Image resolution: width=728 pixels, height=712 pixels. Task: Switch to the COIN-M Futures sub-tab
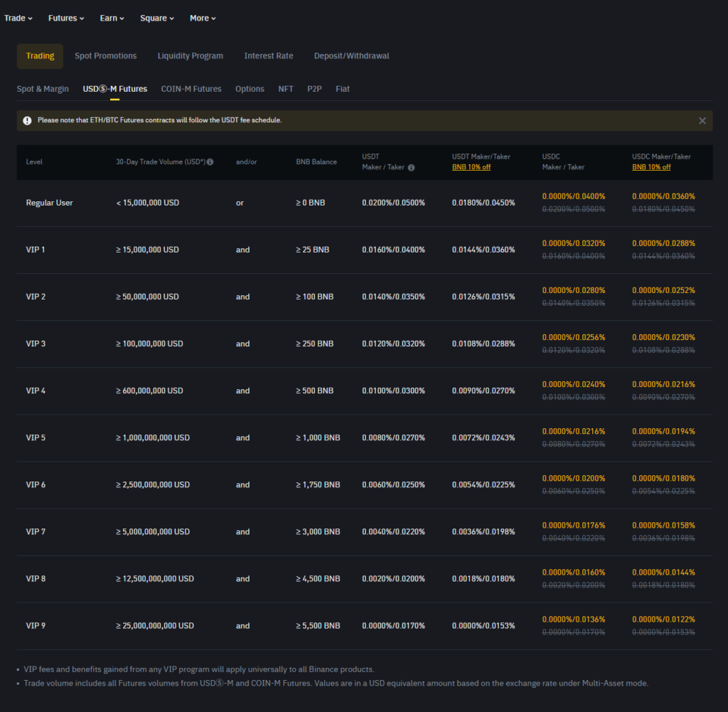click(191, 89)
